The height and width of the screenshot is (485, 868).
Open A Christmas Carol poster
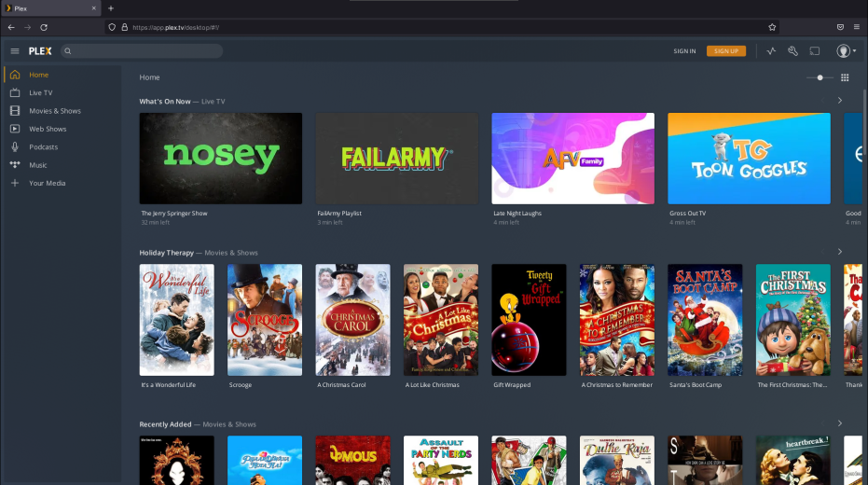tap(352, 320)
